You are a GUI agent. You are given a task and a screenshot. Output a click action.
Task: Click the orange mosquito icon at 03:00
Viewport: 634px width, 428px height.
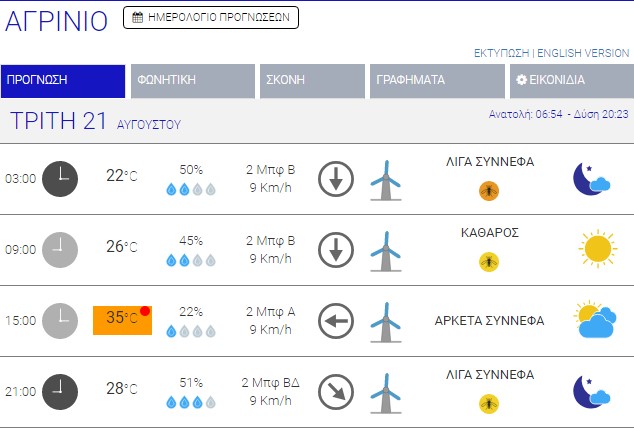(489, 189)
